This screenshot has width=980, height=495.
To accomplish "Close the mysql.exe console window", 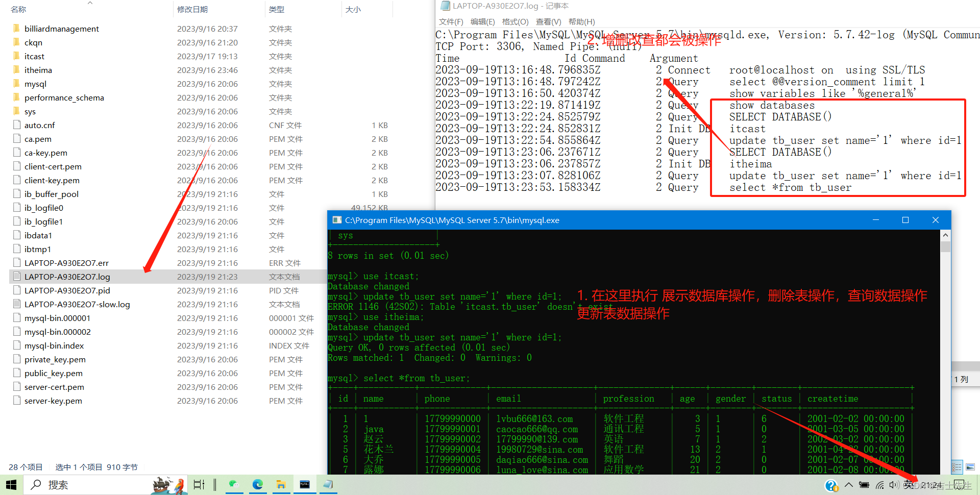I will click(936, 220).
